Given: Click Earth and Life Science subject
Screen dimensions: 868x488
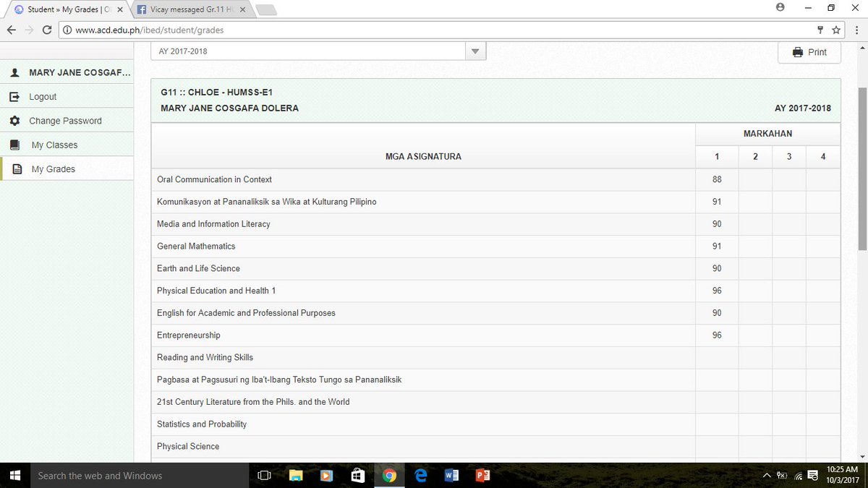Looking at the screenshot, I should 198,268.
